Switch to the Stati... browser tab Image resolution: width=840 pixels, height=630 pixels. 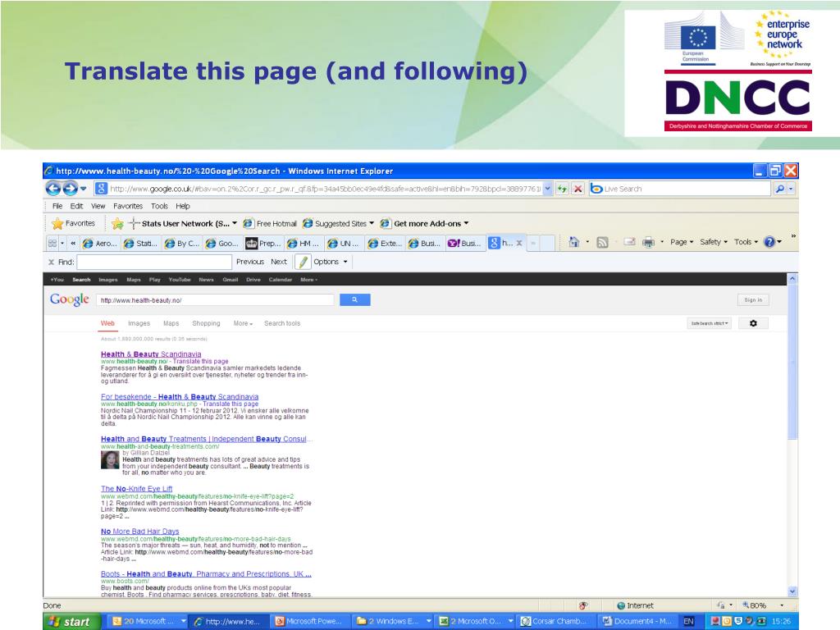click(141, 243)
